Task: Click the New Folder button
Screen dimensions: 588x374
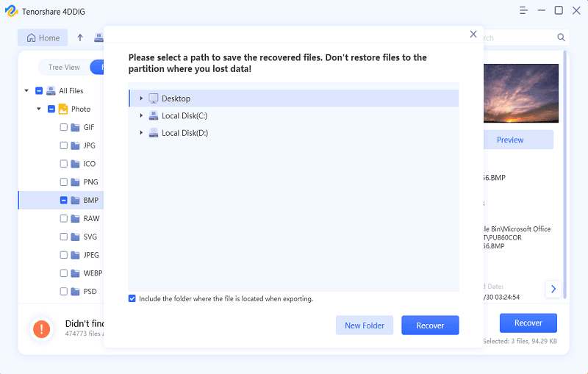Action: click(365, 325)
